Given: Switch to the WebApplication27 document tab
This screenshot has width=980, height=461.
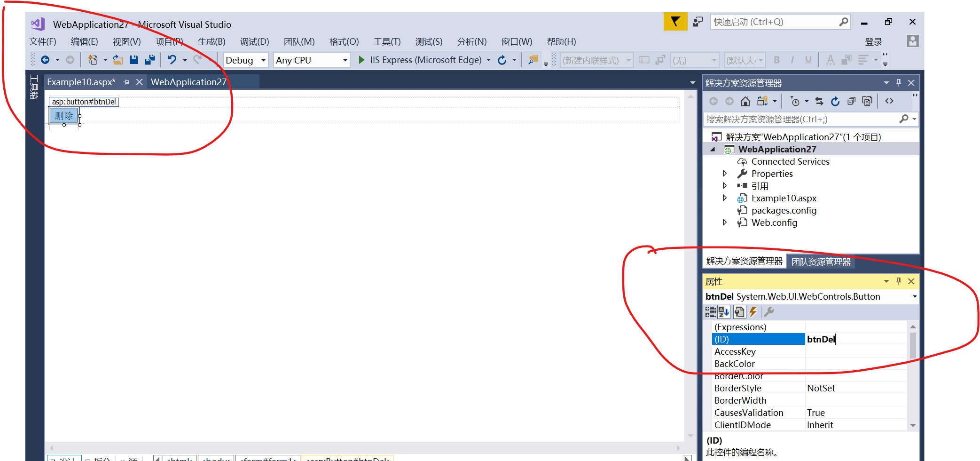Looking at the screenshot, I should coord(188,81).
